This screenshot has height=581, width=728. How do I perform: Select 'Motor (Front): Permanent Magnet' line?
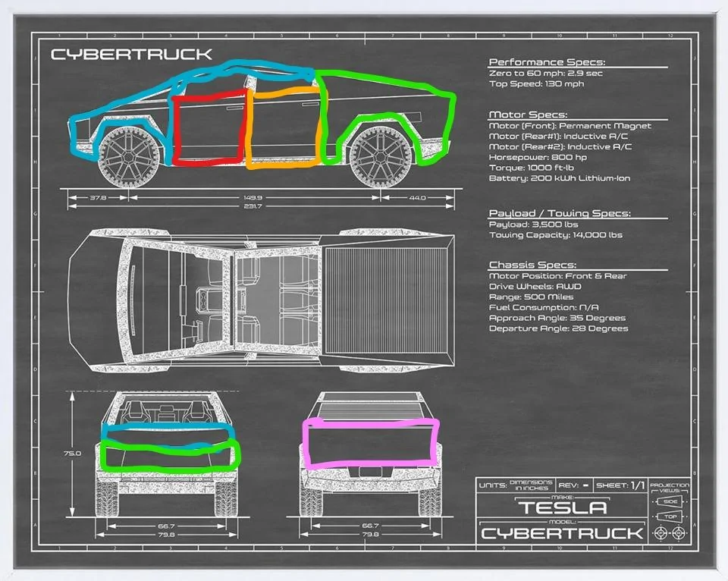click(x=570, y=126)
